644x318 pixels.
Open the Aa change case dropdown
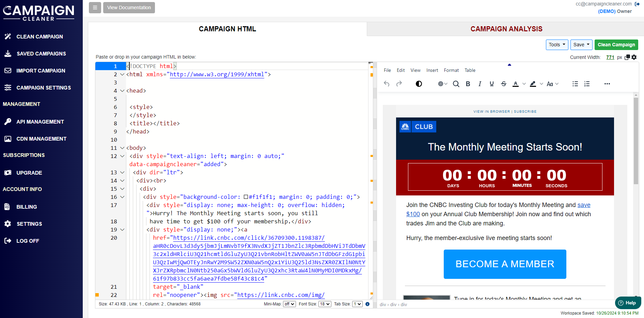[x=552, y=84]
